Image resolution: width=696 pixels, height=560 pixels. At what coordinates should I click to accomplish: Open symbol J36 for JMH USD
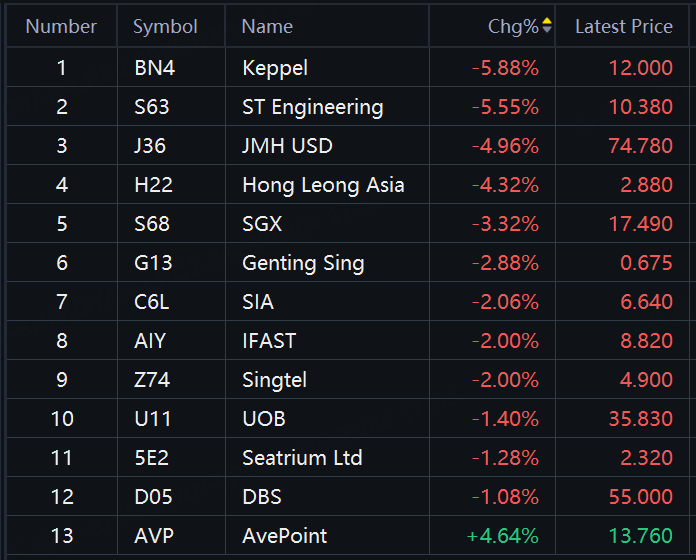click(150, 146)
